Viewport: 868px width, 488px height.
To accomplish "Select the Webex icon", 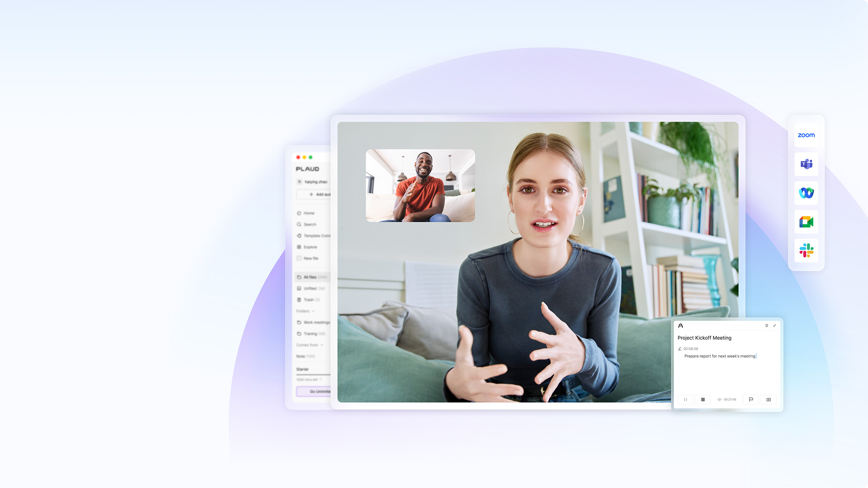I will pyautogui.click(x=806, y=193).
